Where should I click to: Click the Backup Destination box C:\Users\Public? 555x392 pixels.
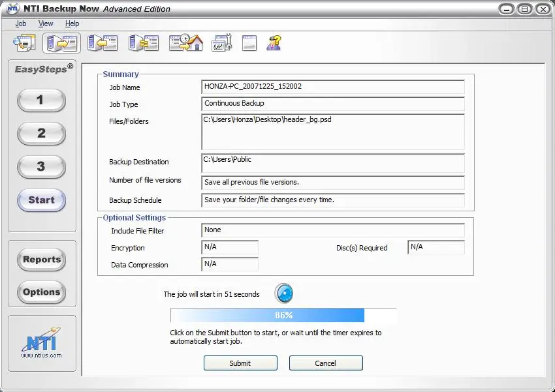tap(333, 163)
